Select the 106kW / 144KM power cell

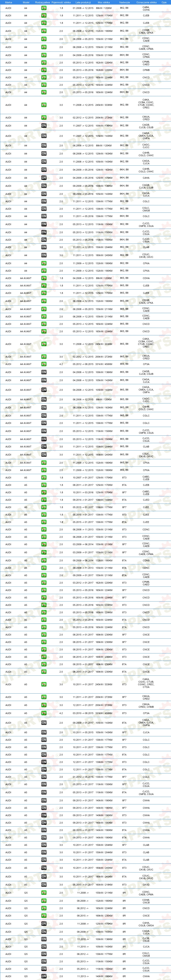(x=104, y=500)
